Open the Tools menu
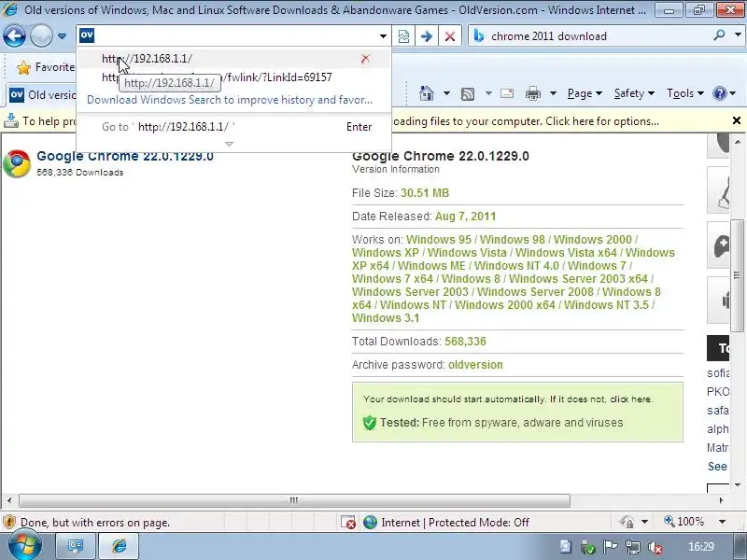The width and height of the screenshot is (747, 560). 685,93
